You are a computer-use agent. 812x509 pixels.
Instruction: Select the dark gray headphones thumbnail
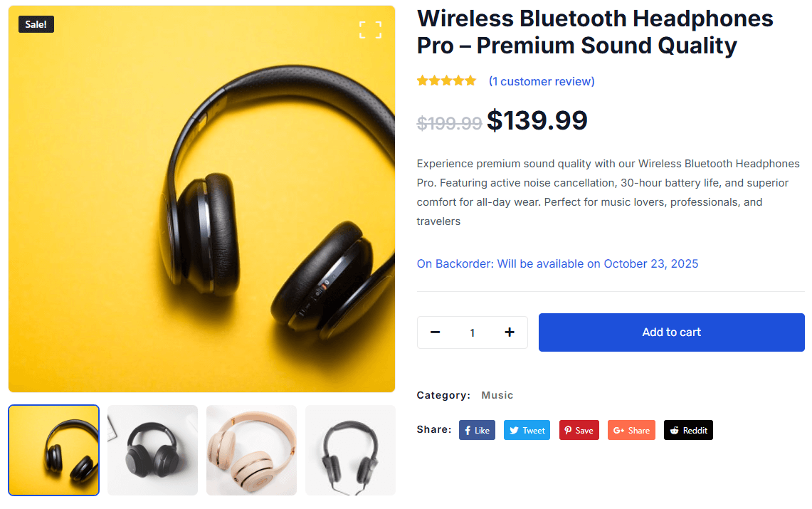pos(153,451)
